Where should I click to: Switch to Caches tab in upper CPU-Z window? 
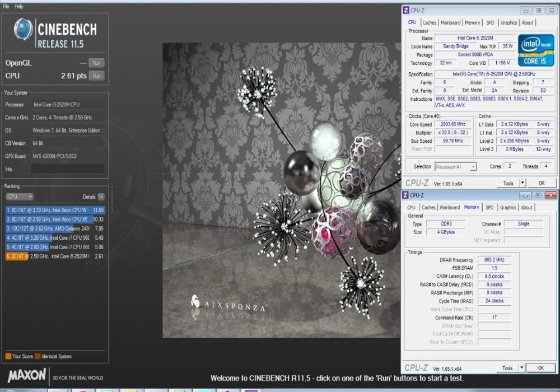coord(430,22)
